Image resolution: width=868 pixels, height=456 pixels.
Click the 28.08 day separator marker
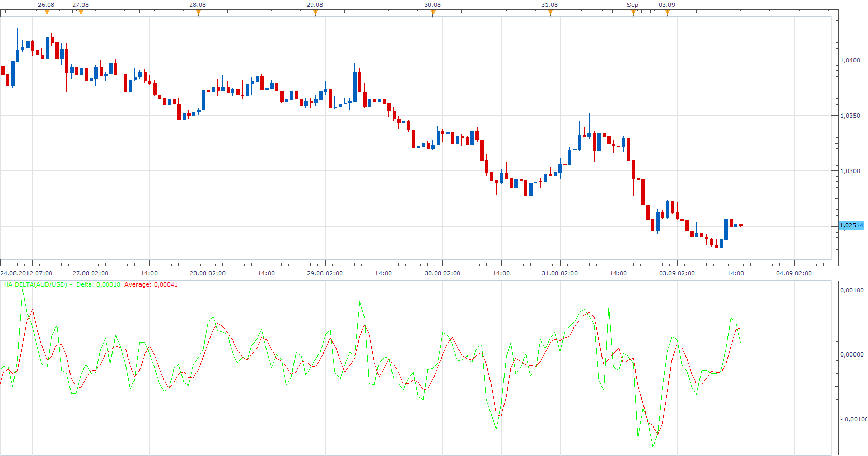pyautogui.click(x=198, y=13)
